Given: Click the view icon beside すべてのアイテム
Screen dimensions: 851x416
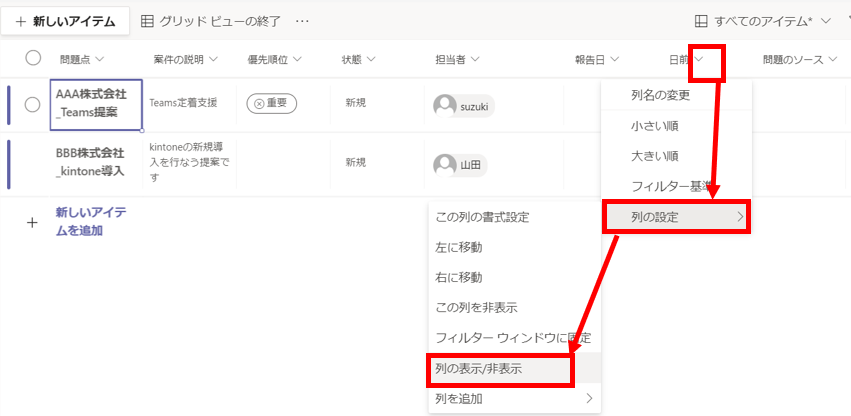Looking at the screenshot, I should point(701,22).
